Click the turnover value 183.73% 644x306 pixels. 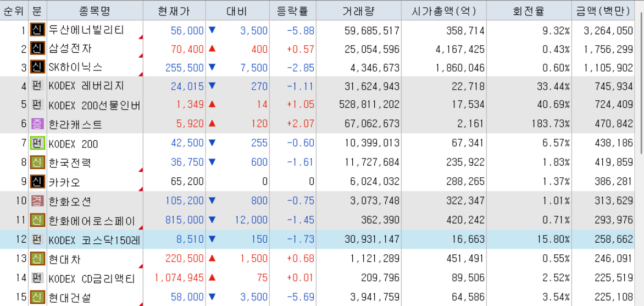(549, 124)
